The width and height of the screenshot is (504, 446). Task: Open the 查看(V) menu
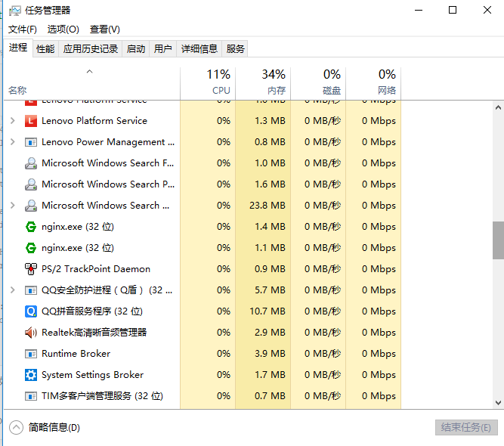[x=105, y=29]
